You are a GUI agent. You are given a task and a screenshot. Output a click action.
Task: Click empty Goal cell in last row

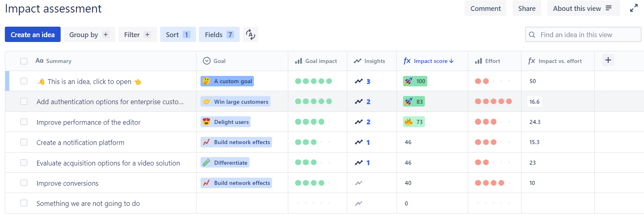pyautogui.click(x=242, y=203)
